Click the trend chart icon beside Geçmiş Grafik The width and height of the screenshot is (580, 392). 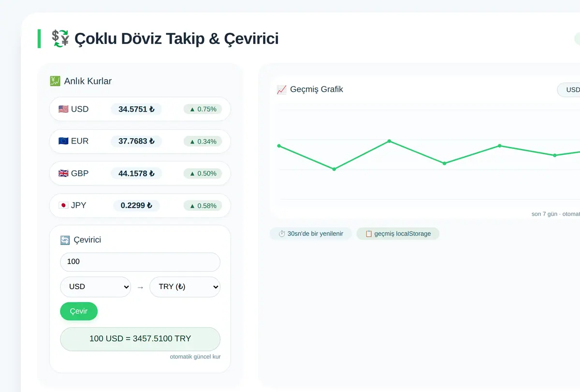282,89
